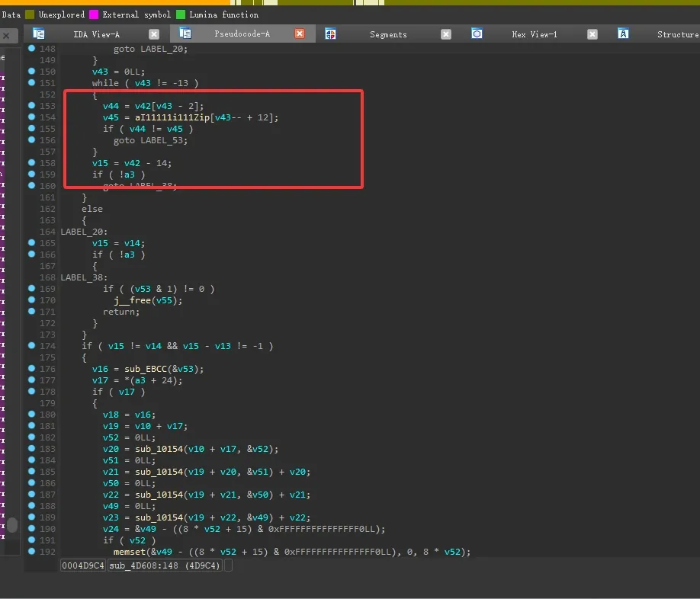Click variable v17 on line 177
This screenshot has height=599, width=700.
[100, 380]
